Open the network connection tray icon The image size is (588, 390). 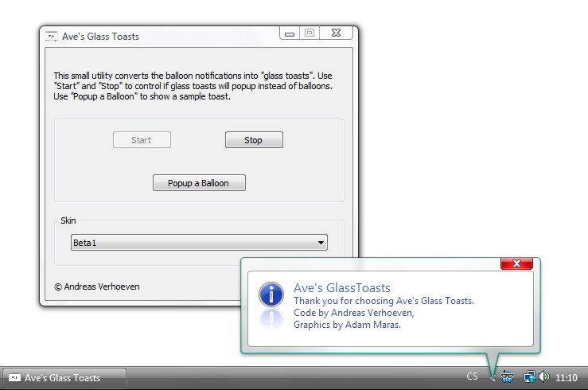[529, 376]
